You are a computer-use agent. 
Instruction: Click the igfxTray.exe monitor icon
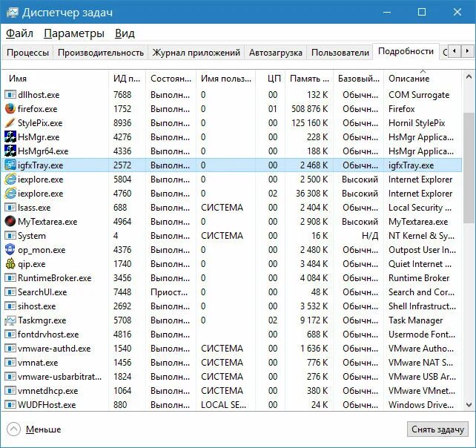click(10, 165)
